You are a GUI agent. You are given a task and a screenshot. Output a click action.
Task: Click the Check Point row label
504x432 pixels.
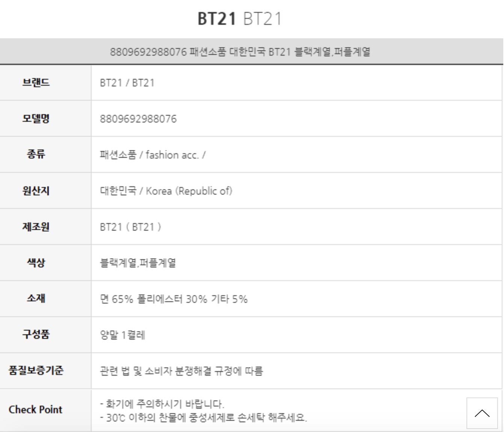(x=36, y=409)
